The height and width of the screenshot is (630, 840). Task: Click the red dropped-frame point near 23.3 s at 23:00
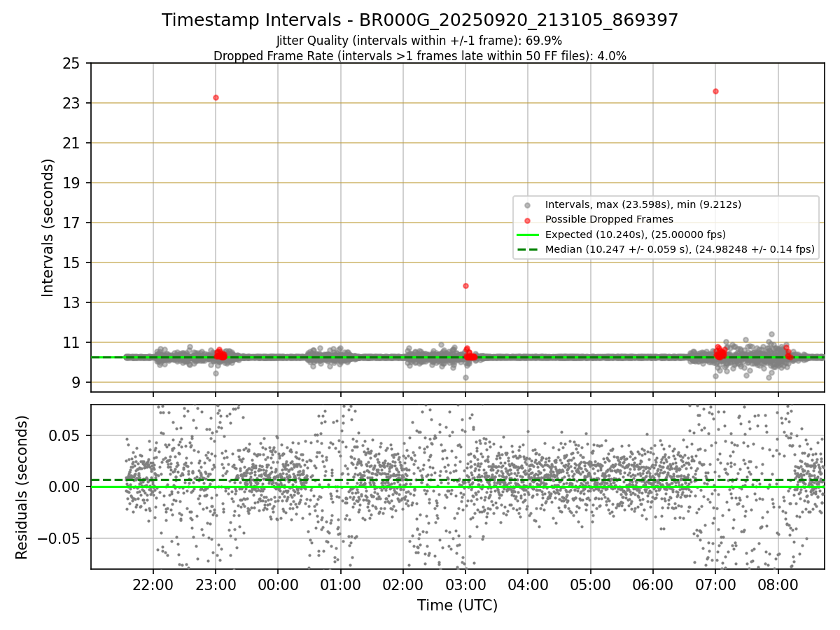[216, 97]
